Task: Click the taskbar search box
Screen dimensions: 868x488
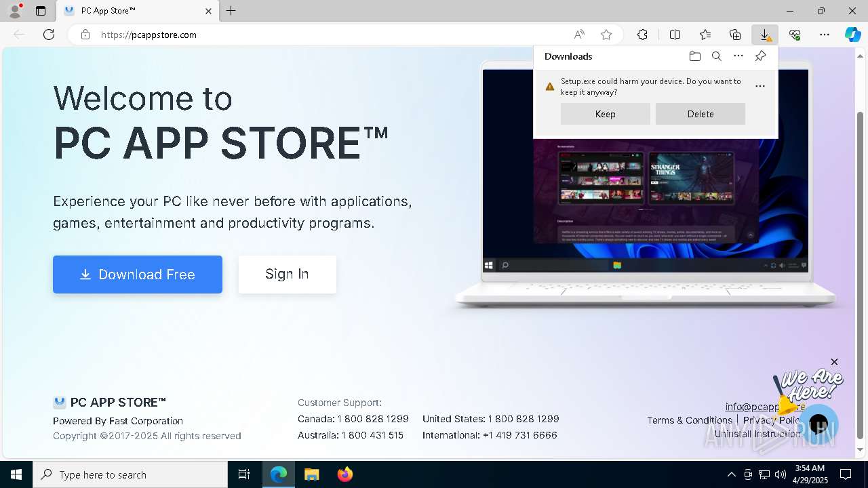Action: [x=130, y=474]
